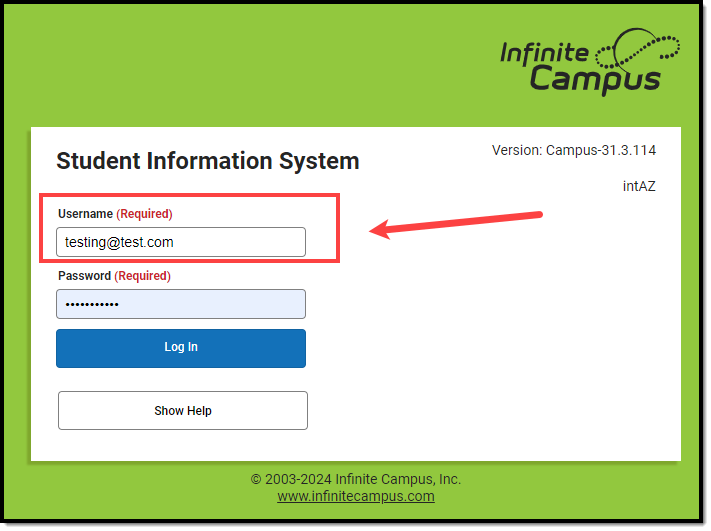Viewport: 711px width, 531px height.
Task: Click the Password (Required) label
Action: point(114,276)
